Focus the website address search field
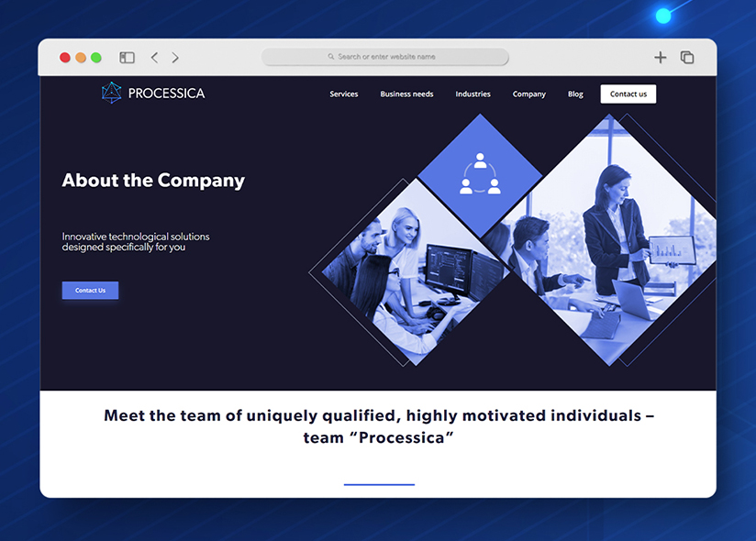 (384, 57)
